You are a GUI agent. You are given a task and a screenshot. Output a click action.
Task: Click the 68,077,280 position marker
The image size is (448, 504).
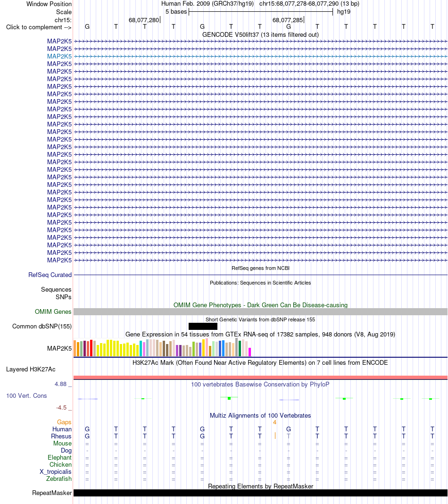click(144, 20)
